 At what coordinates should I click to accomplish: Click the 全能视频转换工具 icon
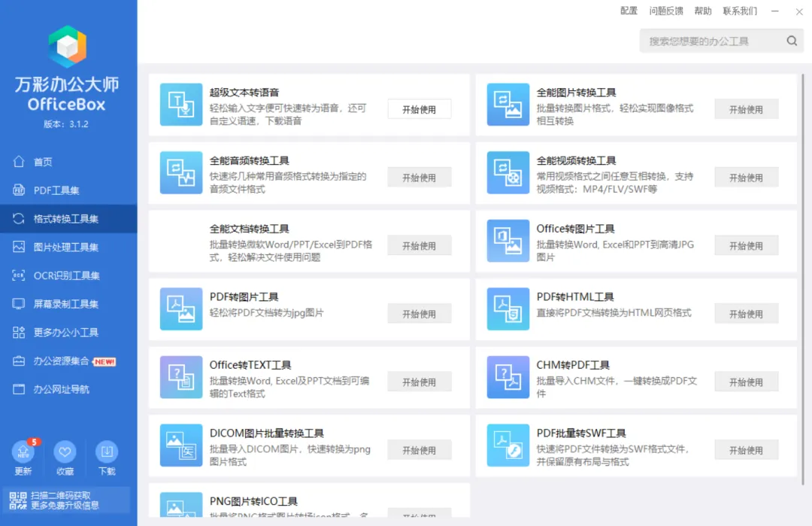(x=508, y=172)
